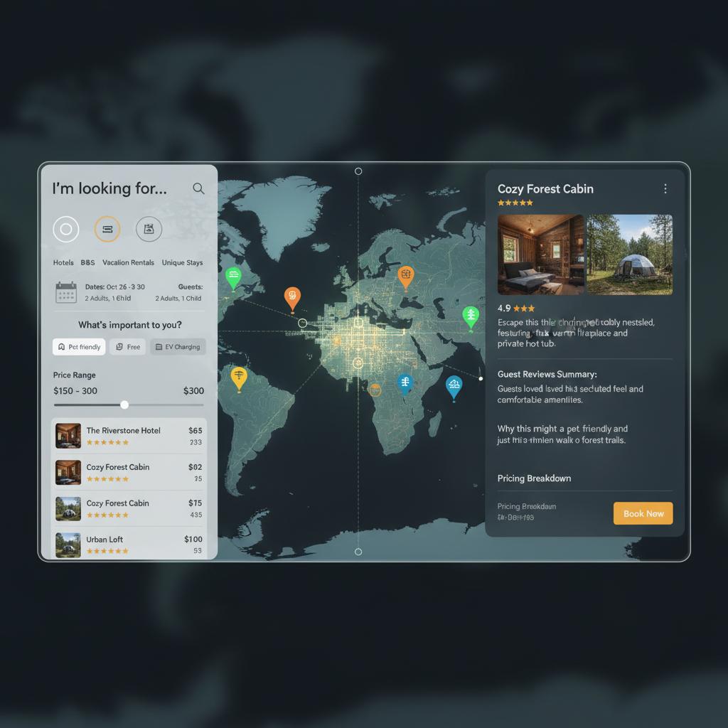Open The Riverstone Hotel listing
The width and height of the screenshot is (728, 728).
coord(123,431)
